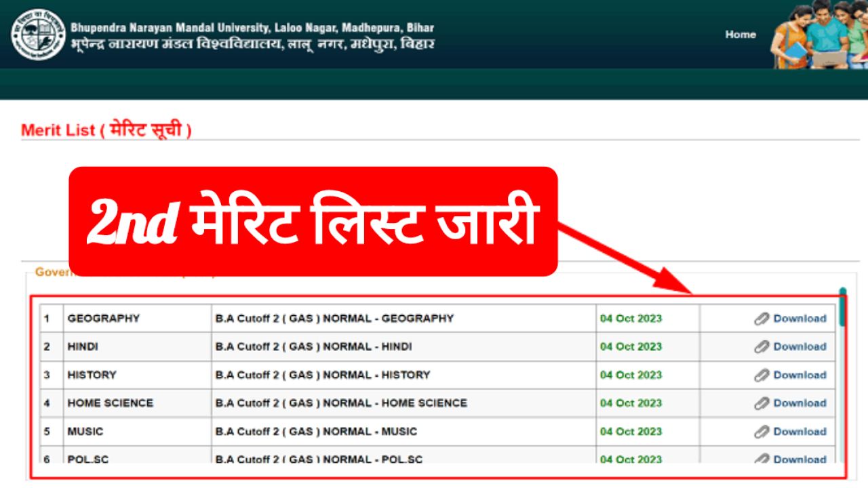This screenshot has height=488, width=868.
Task: Click paperclip icon in HOME SCIENCE row
Action: point(762,403)
